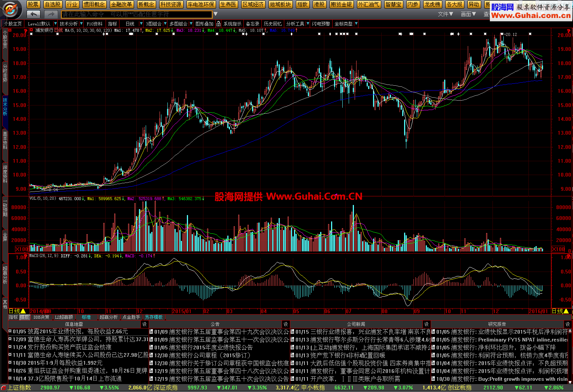This screenshot has width=573, height=392.
Task: Select the L2超赢额 template tab
Action: (x=64, y=317)
